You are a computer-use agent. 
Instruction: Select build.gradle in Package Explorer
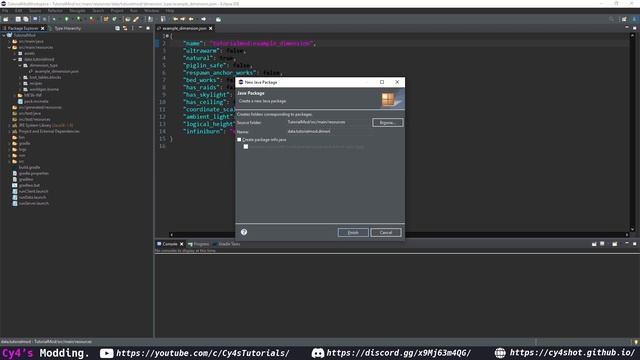(x=29, y=167)
